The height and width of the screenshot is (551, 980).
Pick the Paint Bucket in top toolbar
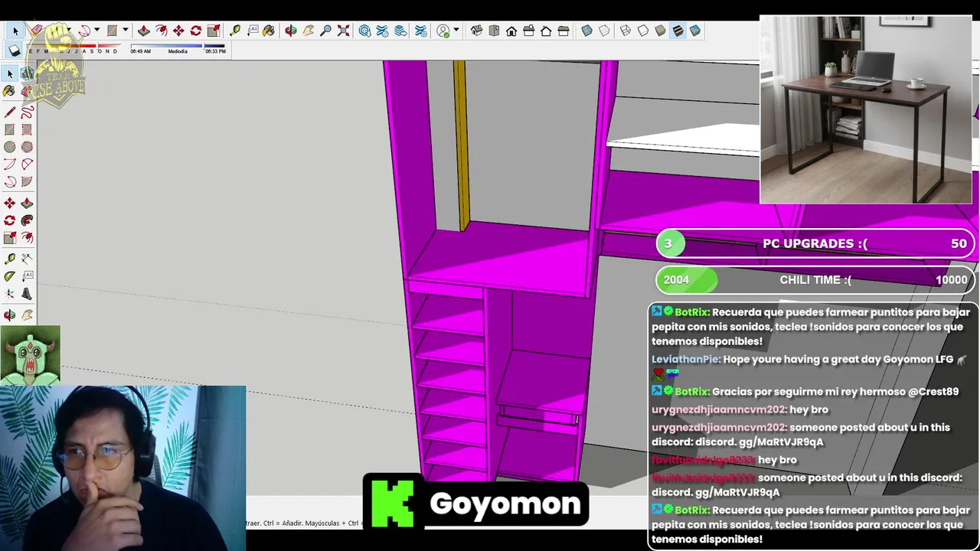pos(269,31)
